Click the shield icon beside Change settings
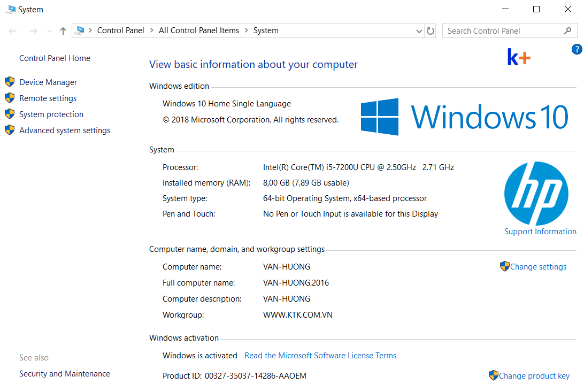584x392 pixels. (505, 266)
